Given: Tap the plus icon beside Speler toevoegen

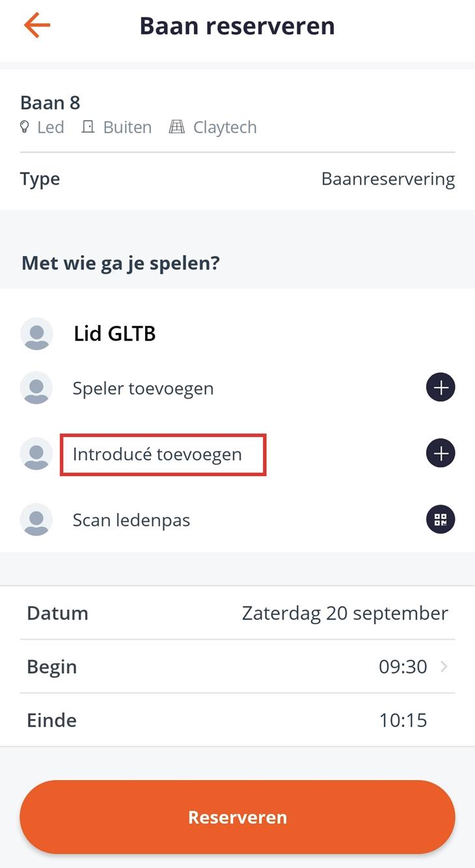Looking at the screenshot, I should (x=441, y=387).
